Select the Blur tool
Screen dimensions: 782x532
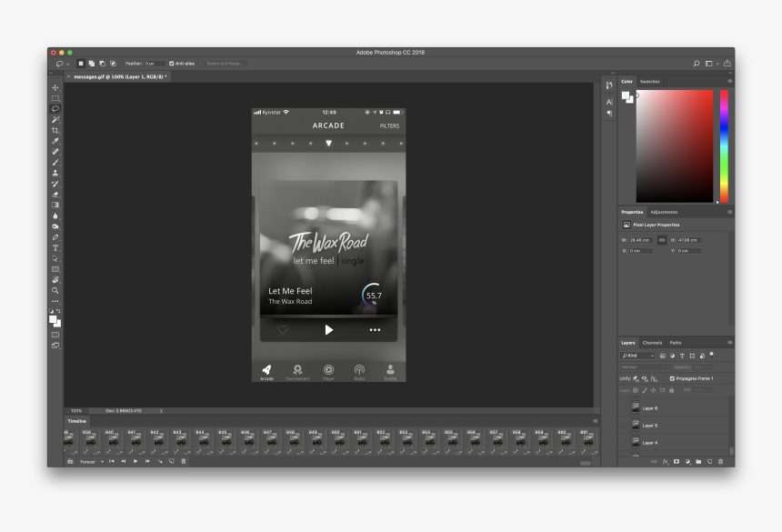click(55, 216)
